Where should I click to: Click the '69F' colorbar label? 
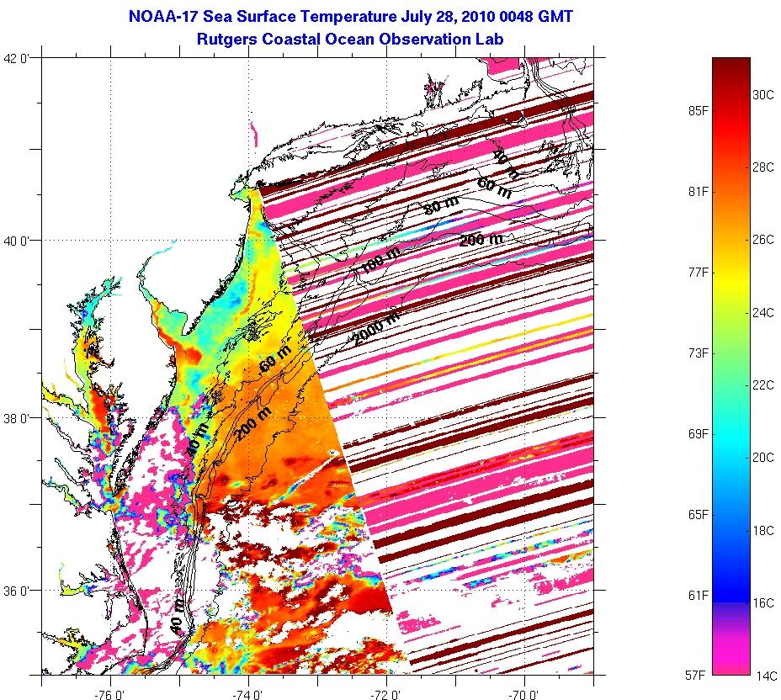coord(698,433)
